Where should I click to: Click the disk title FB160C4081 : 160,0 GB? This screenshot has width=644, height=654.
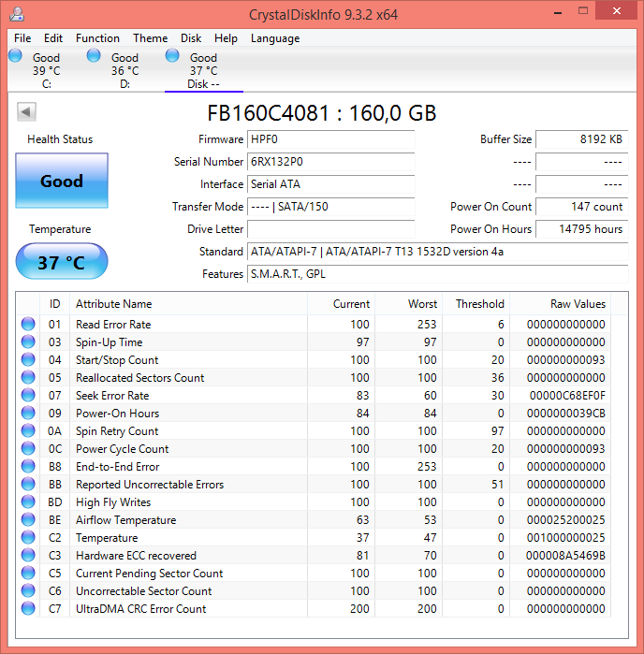(x=322, y=112)
